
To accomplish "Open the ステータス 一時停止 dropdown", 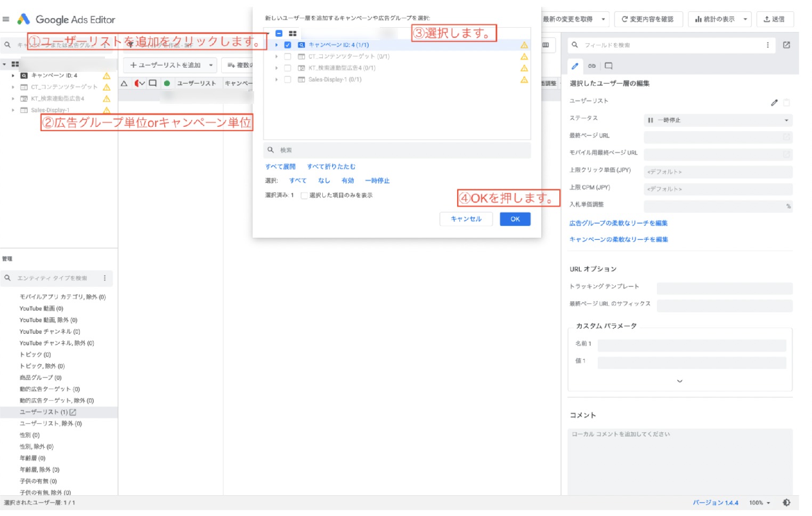I will tap(718, 120).
